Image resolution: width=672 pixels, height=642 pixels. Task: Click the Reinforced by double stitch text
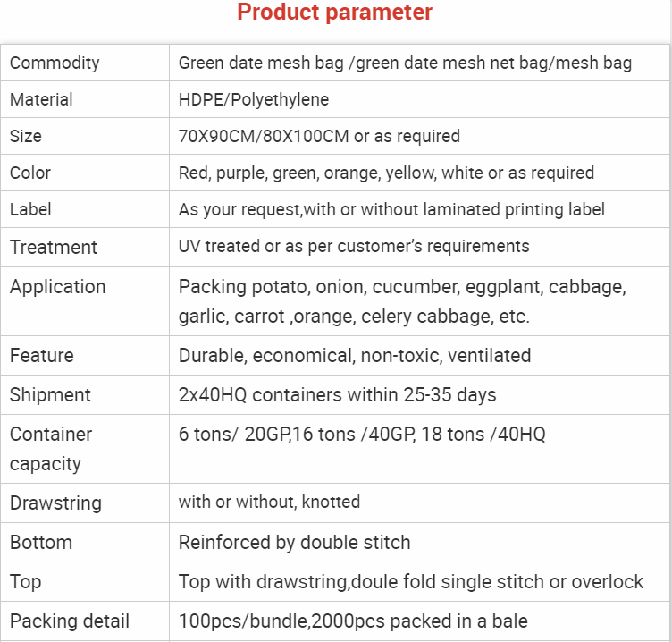point(295,542)
